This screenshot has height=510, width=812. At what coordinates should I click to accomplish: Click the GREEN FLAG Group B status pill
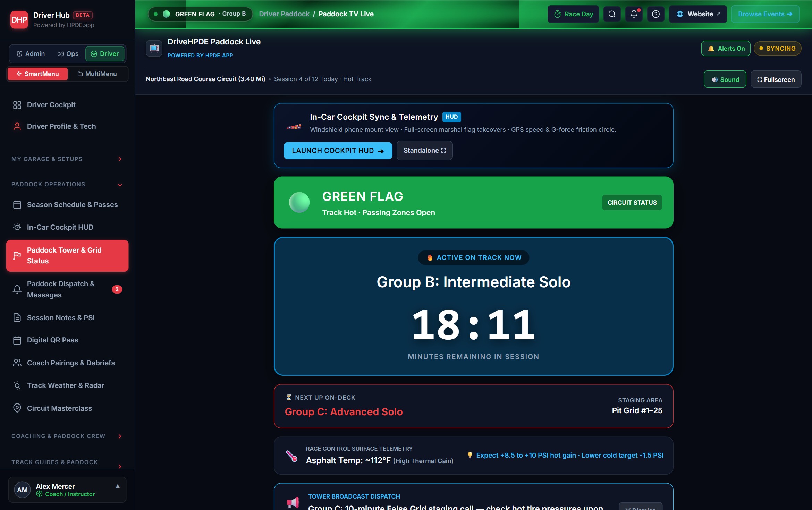coord(200,14)
